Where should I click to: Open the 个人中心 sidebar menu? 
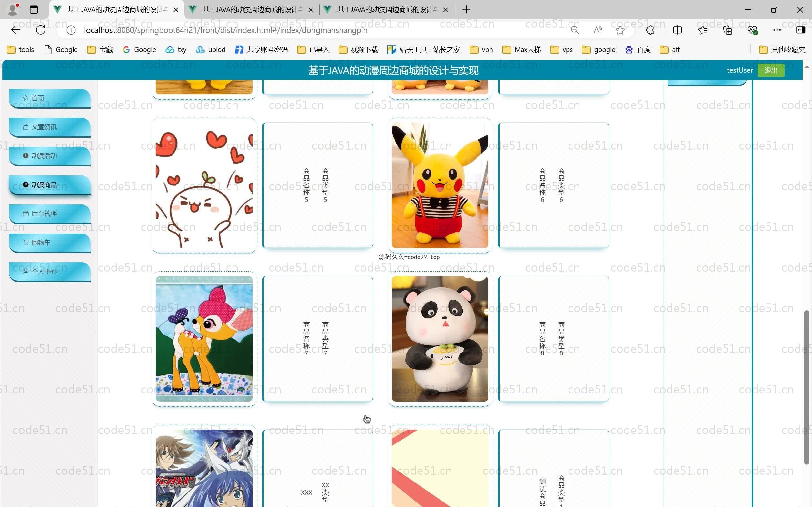point(50,271)
